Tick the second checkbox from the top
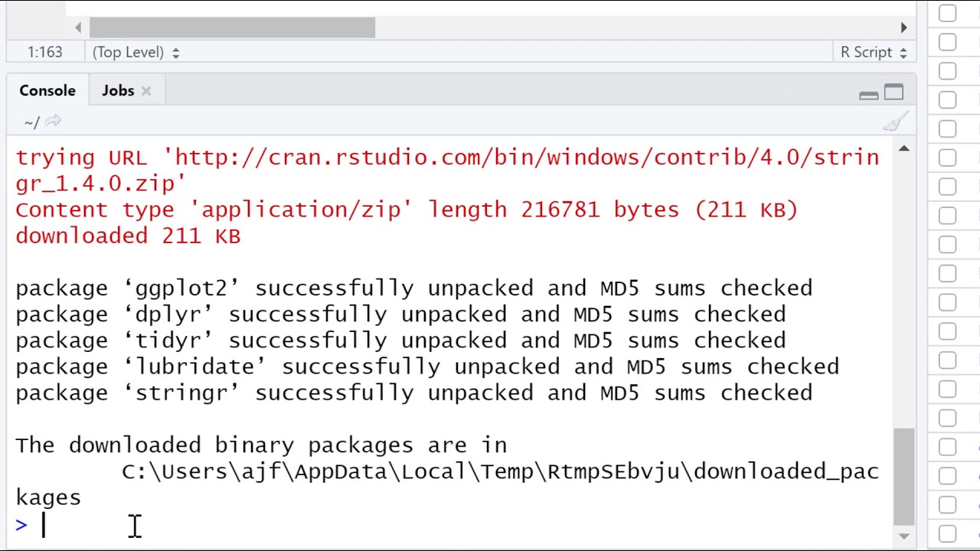This screenshot has height=551, width=980. pyautogui.click(x=947, y=42)
